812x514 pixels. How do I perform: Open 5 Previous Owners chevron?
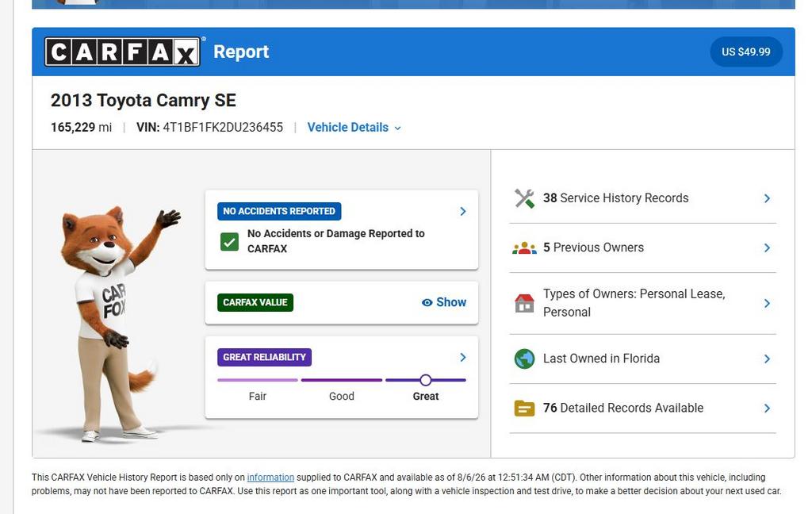767,248
